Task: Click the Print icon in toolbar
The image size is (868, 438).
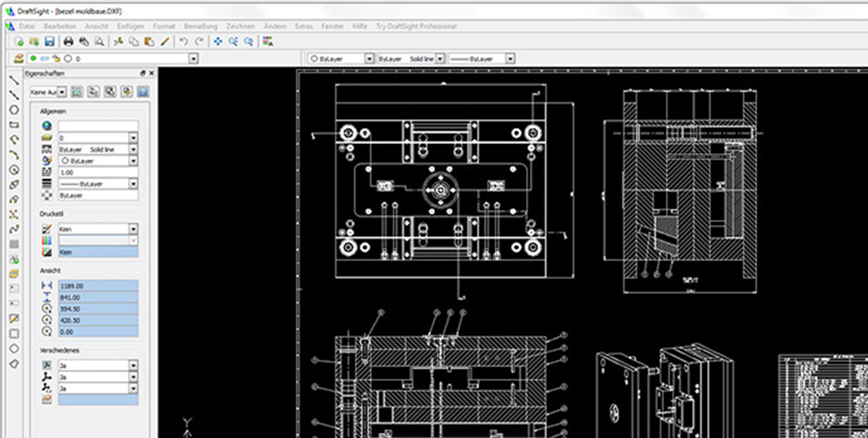Action: (x=69, y=42)
